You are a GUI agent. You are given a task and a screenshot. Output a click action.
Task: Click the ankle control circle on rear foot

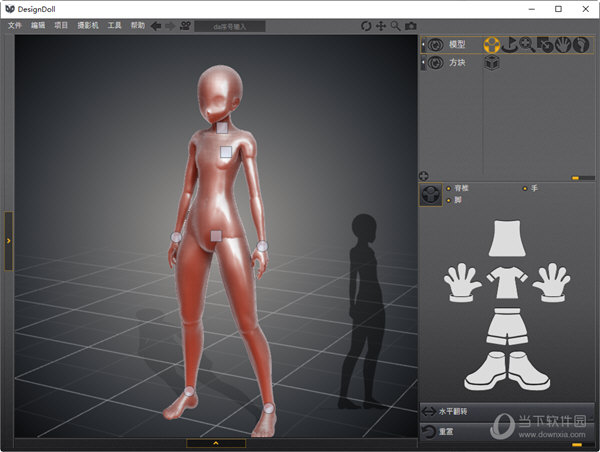pos(189,392)
